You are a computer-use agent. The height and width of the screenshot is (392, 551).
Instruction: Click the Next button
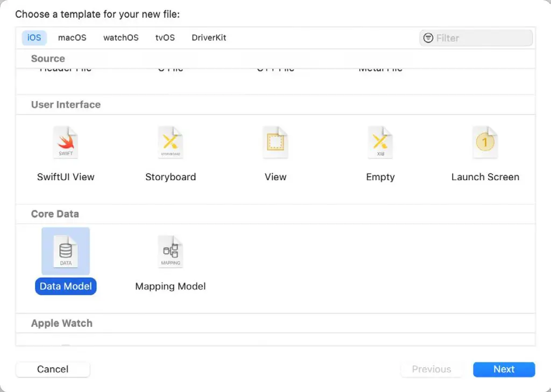click(x=504, y=369)
